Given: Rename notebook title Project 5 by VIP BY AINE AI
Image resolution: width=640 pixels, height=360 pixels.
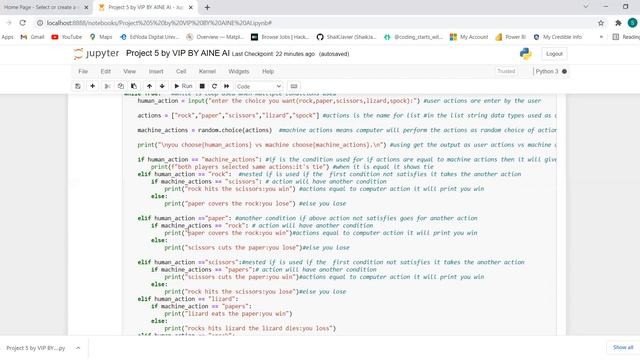Looking at the screenshot, I should point(178,53).
